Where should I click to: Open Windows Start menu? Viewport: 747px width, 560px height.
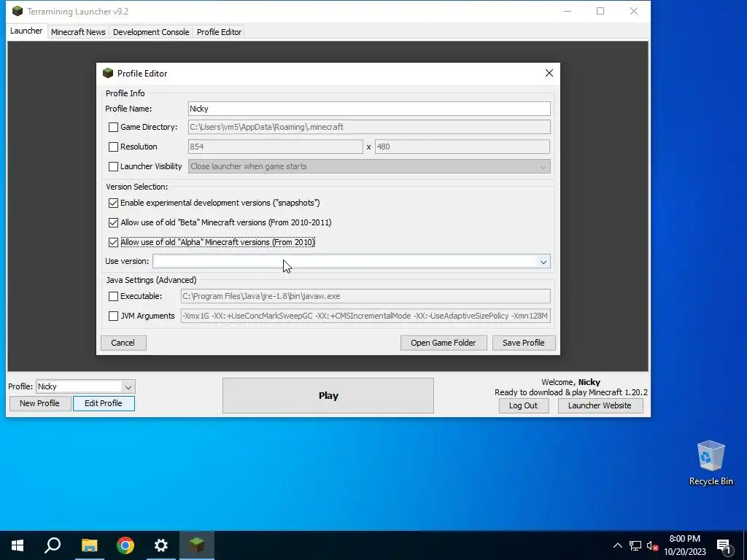[18, 545]
